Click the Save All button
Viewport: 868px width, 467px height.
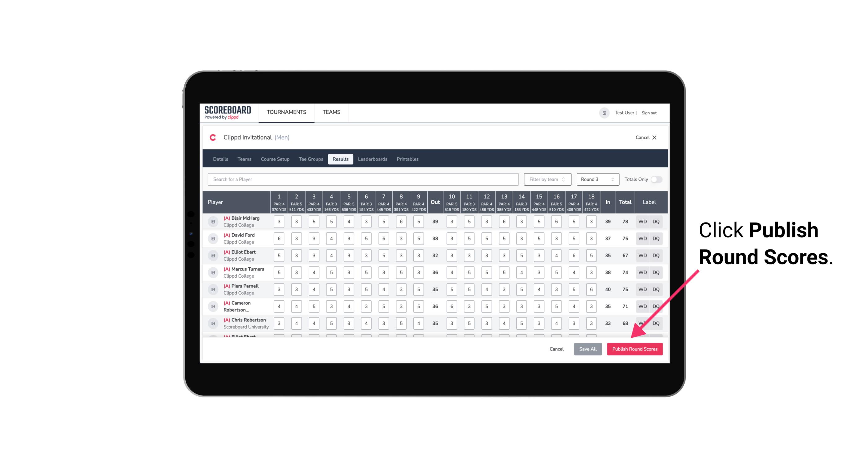pos(588,349)
